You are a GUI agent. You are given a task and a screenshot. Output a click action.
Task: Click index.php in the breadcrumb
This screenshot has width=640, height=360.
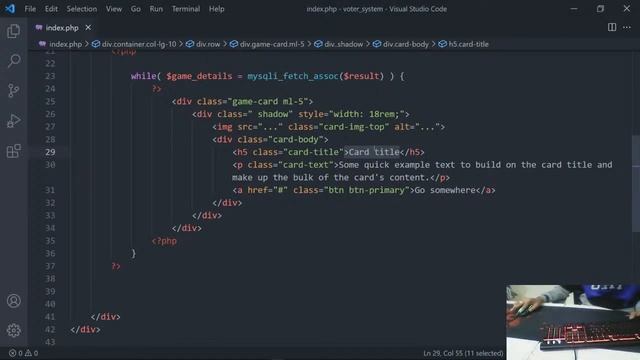pyautogui.click(x=65, y=44)
